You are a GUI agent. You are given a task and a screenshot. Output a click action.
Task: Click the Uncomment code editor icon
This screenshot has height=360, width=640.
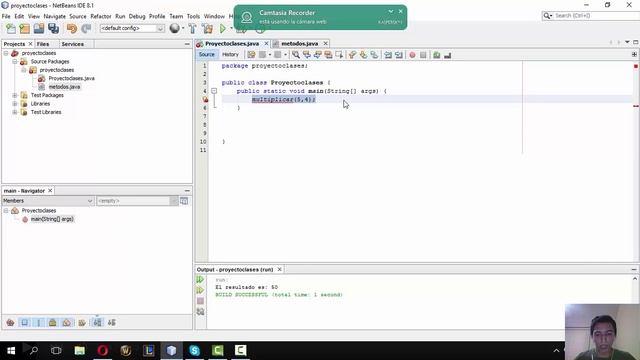tap(448, 55)
